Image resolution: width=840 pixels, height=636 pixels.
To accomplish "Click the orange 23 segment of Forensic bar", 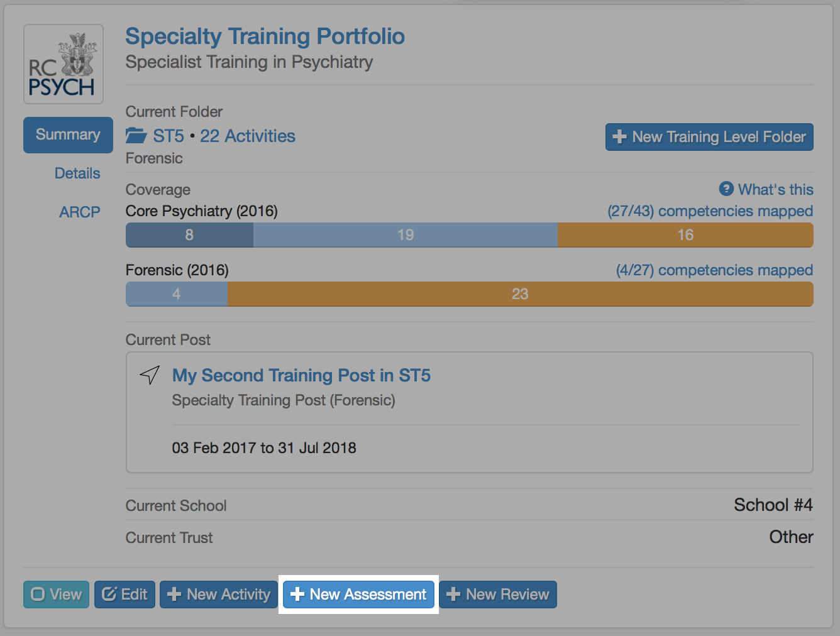I will [519, 294].
